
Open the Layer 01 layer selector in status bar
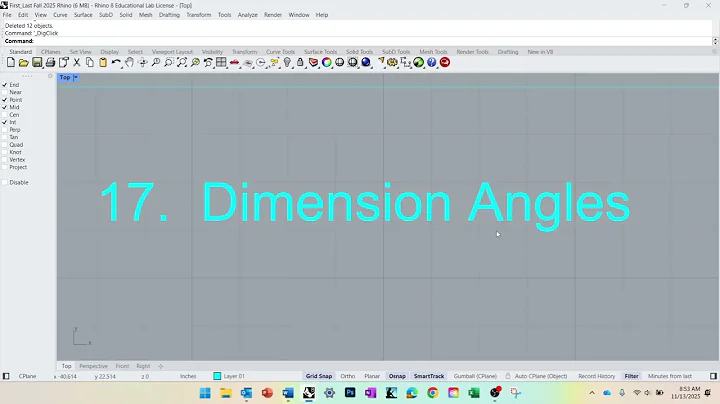(230, 376)
